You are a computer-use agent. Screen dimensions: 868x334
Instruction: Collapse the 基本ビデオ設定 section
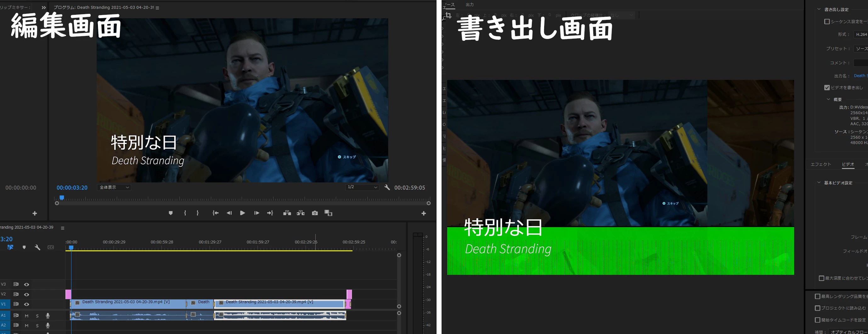click(819, 182)
